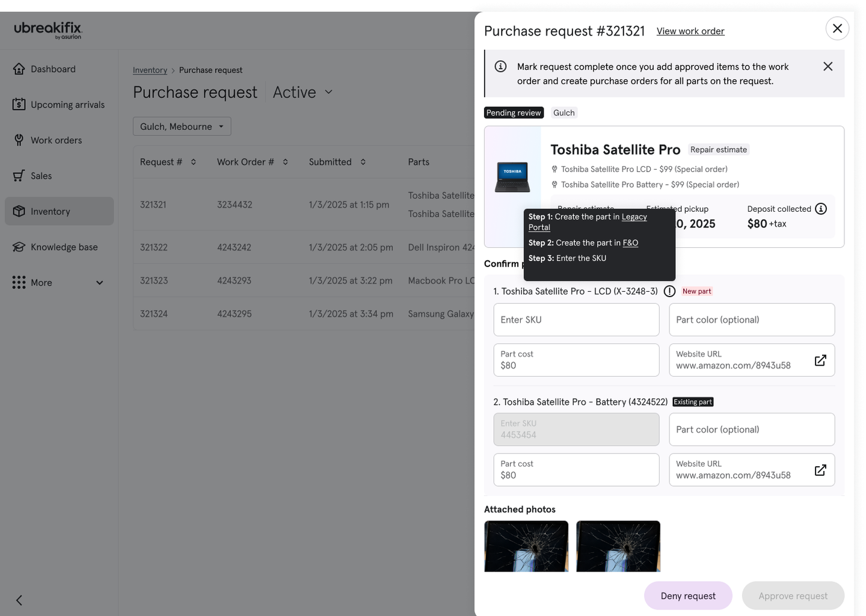Click work order number 4243242

click(x=234, y=247)
